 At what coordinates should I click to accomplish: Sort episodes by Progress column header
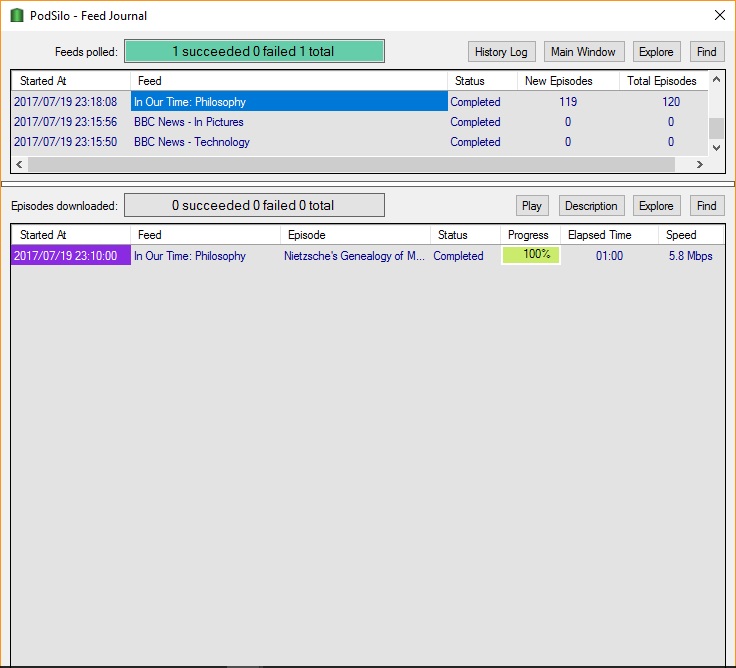530,235
